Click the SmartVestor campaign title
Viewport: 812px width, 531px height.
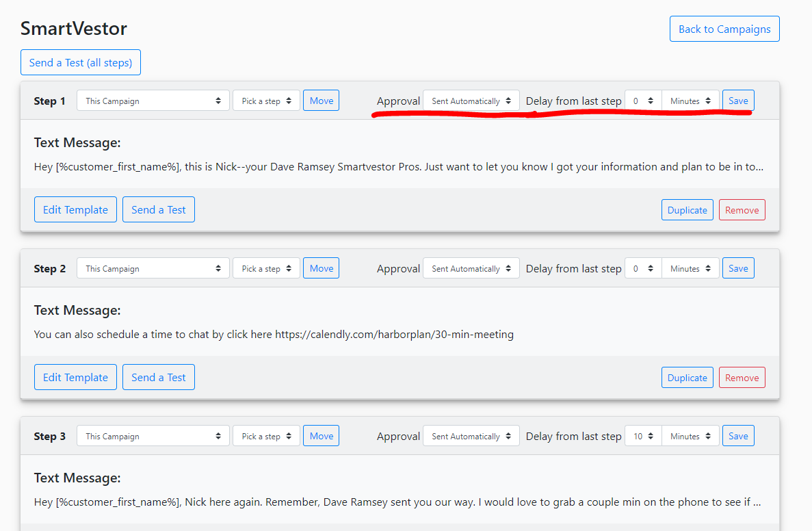[x=73, y=29]
